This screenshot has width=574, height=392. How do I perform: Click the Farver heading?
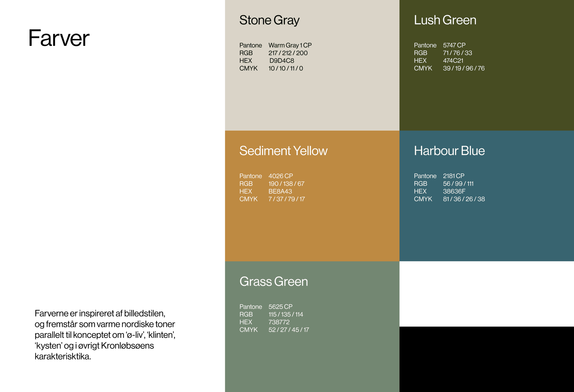(x=59, y=38)
